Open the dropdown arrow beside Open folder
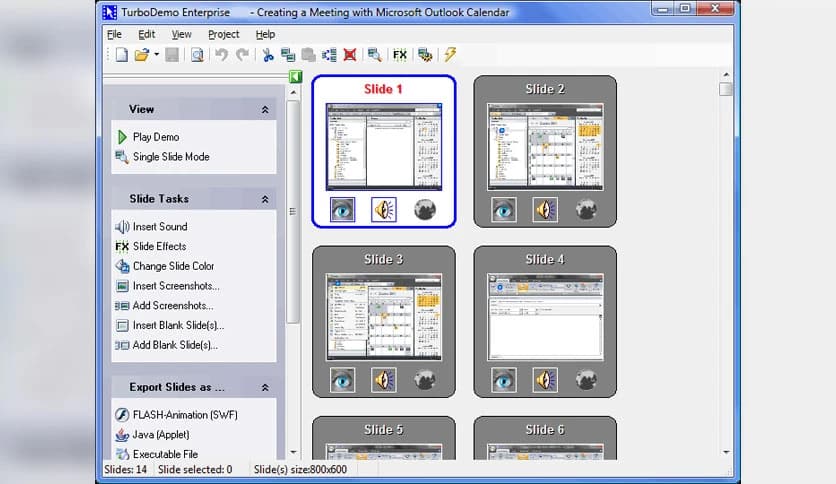 coord(156,55)
